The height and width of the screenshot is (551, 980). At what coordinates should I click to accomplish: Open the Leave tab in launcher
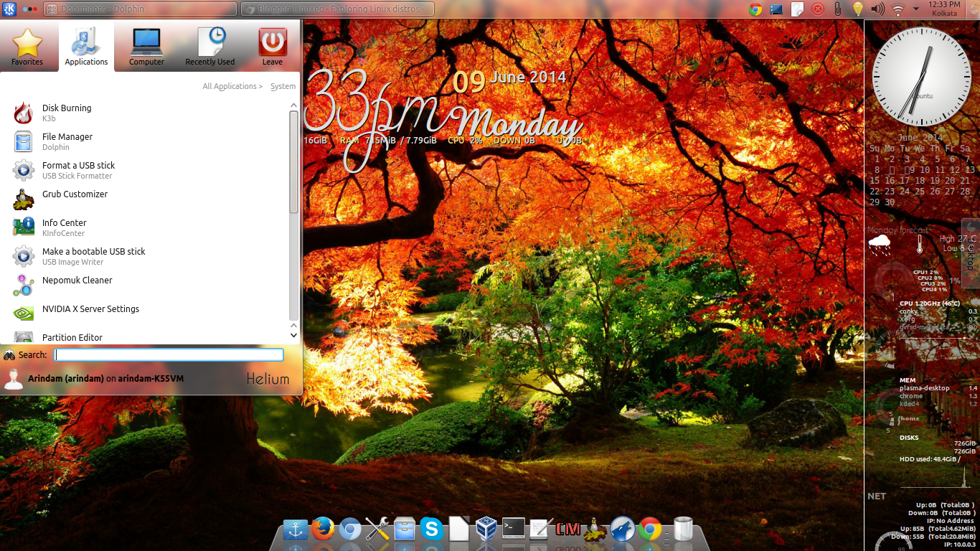coord(273,47)
